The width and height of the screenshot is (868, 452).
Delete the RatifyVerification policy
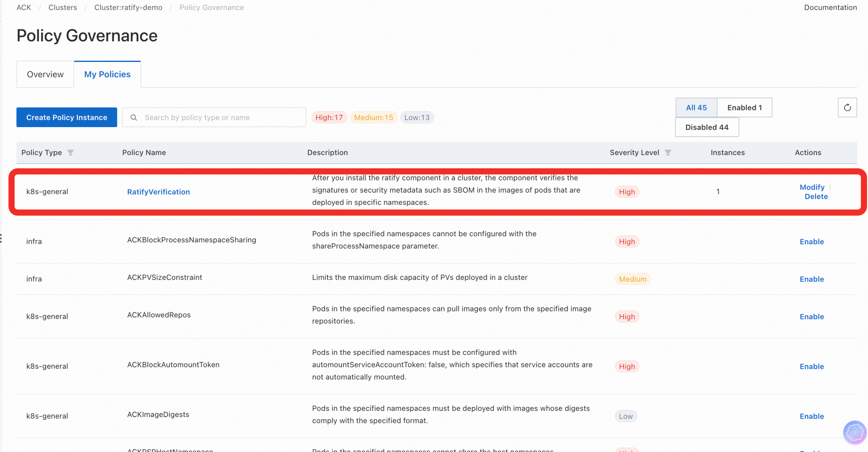coord(816,197)
